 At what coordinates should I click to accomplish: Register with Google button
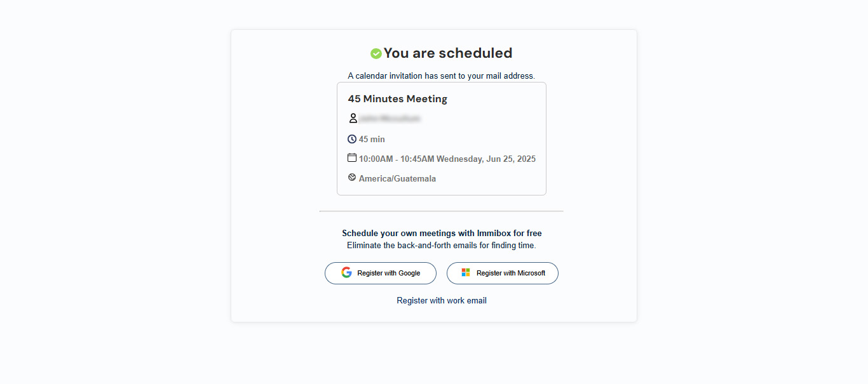click(381, 273)
